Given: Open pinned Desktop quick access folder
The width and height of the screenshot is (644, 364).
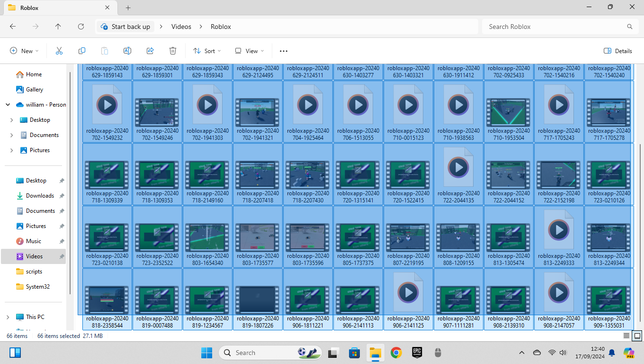Looking at the screenshot, I should (36, 181).
